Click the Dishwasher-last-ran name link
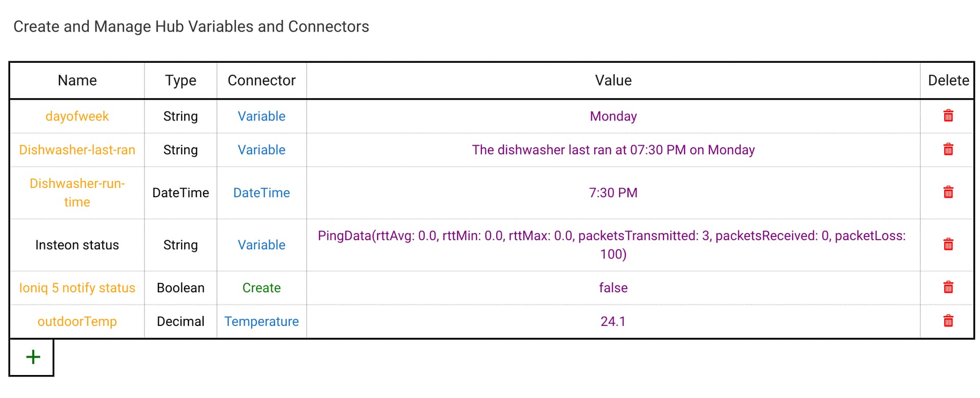The width and height of the screenshot is (980, 398). click(77, 150)
